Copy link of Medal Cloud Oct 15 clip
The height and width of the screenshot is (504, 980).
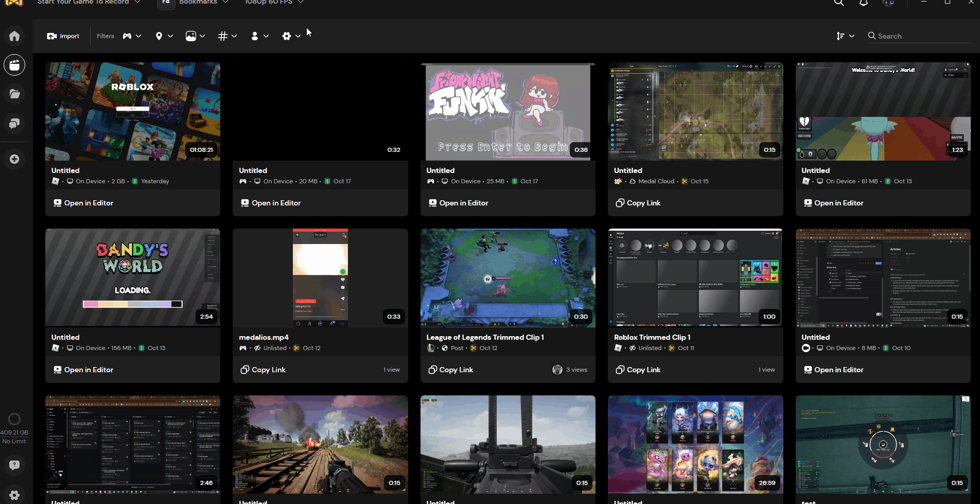pyautogui.click(x=638, y=203)
